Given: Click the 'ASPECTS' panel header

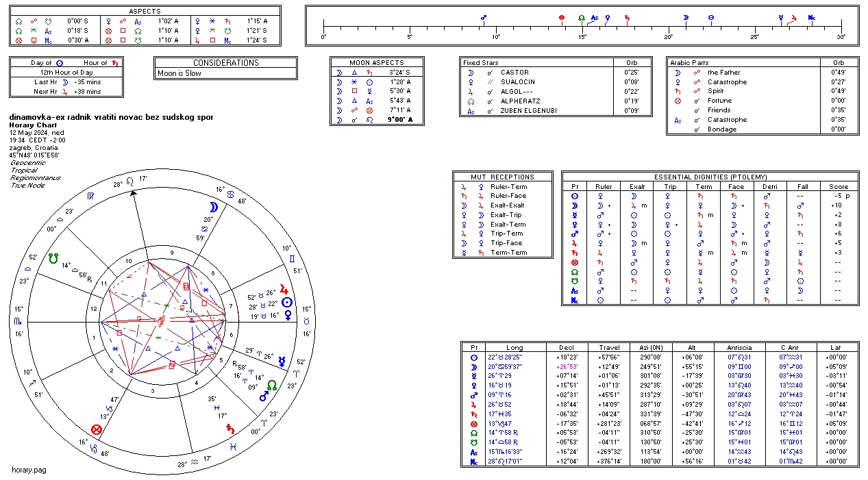Looking at the screenshot, I should (x=145, y=12).
